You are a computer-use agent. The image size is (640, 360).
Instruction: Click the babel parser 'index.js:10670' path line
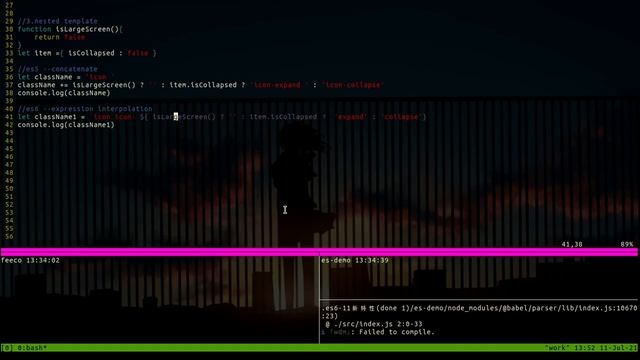479,308
